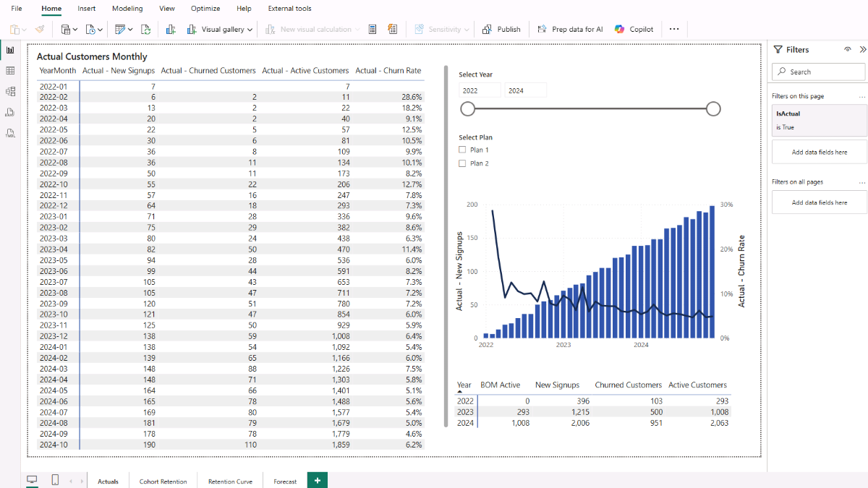This screenshot has width=868, height=488.
Task: Open more options ellipsis in ribbon
Action: click(x=674, y=30)
